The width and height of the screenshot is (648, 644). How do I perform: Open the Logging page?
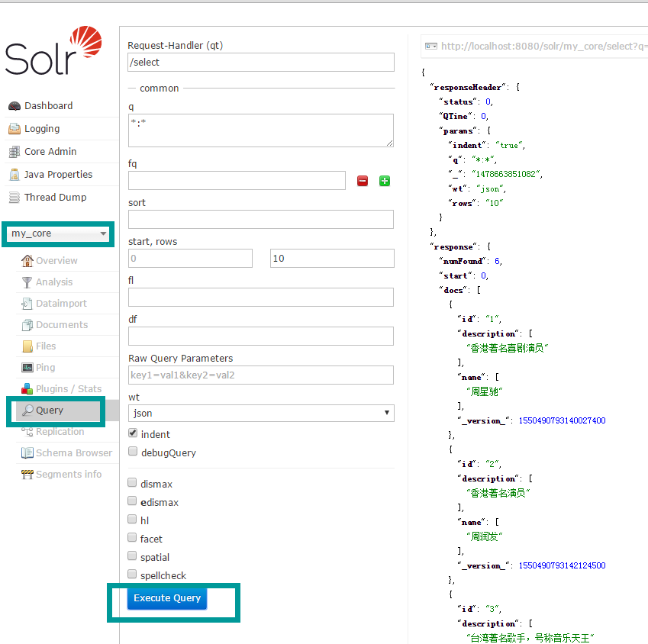click(42, 129)
